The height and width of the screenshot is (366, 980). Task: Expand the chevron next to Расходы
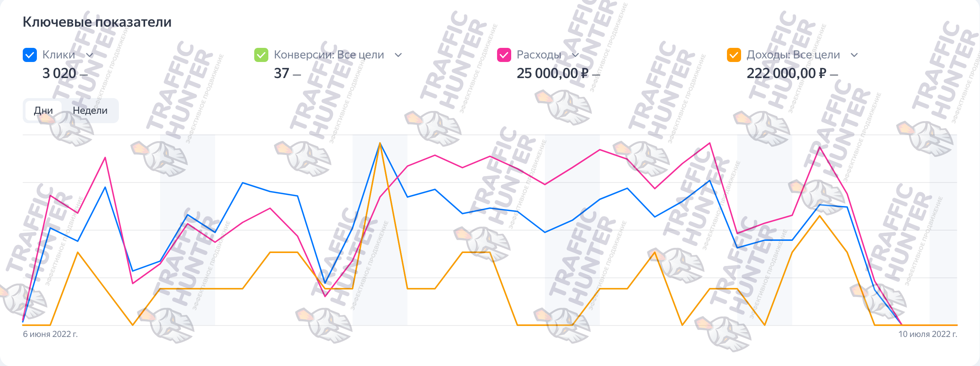pyautogui.click(x=575, y=55)
